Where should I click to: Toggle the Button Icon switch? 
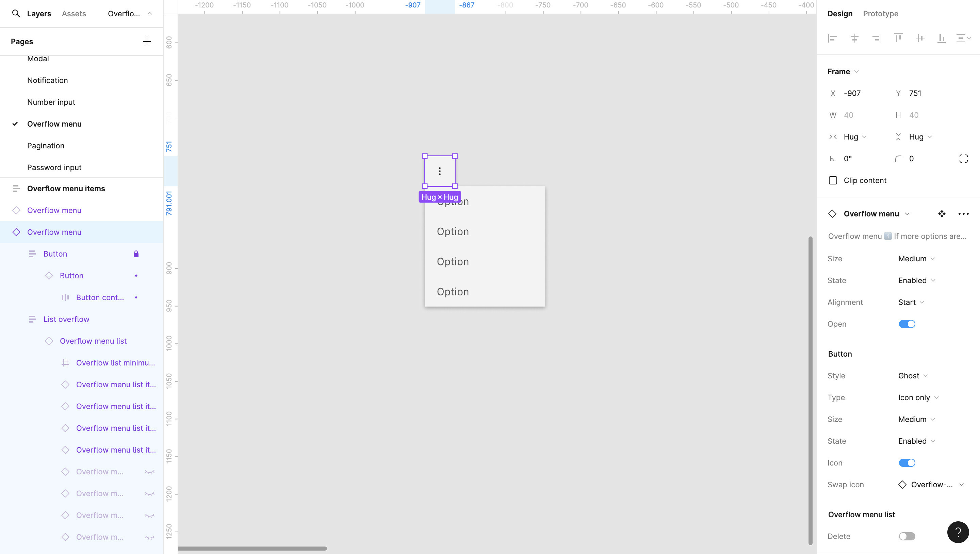coord(907,463)
